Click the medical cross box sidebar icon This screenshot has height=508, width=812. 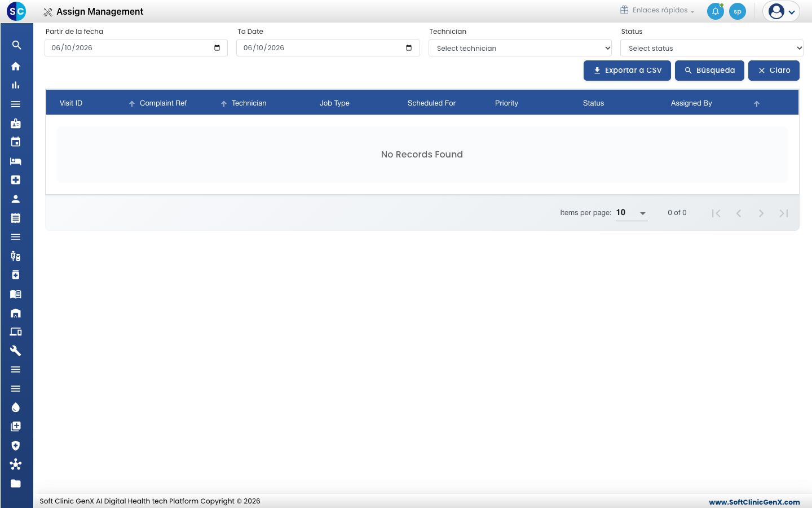pyautogui.click(x=16, y=180)
